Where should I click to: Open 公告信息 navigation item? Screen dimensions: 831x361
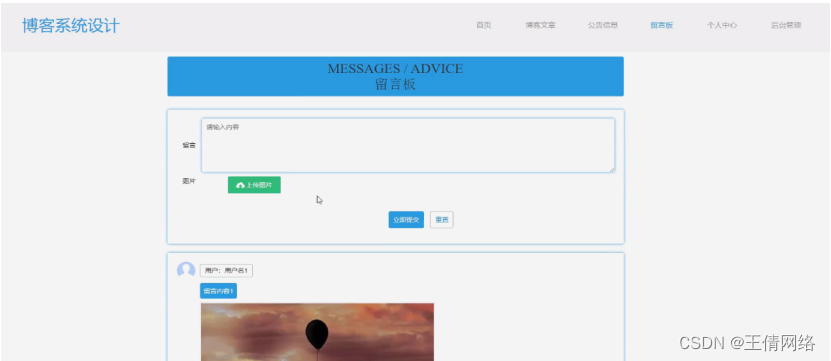coord(603,25)
